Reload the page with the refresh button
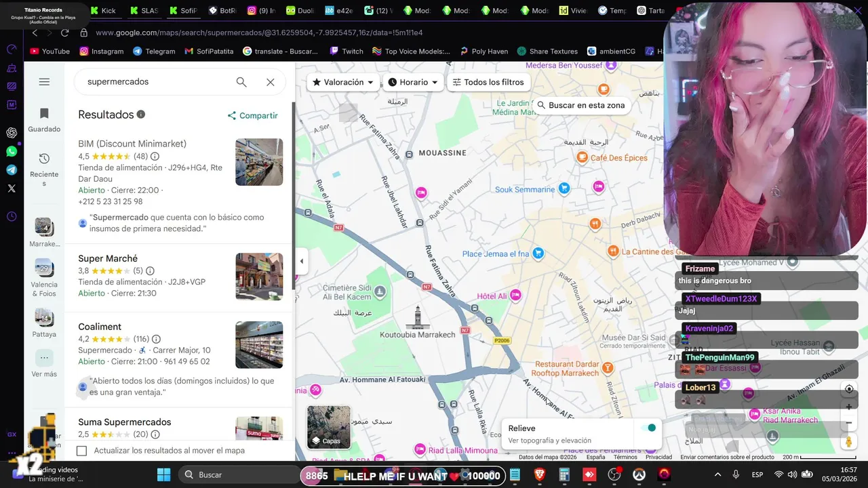868x488 pixels. coord(65,33)
